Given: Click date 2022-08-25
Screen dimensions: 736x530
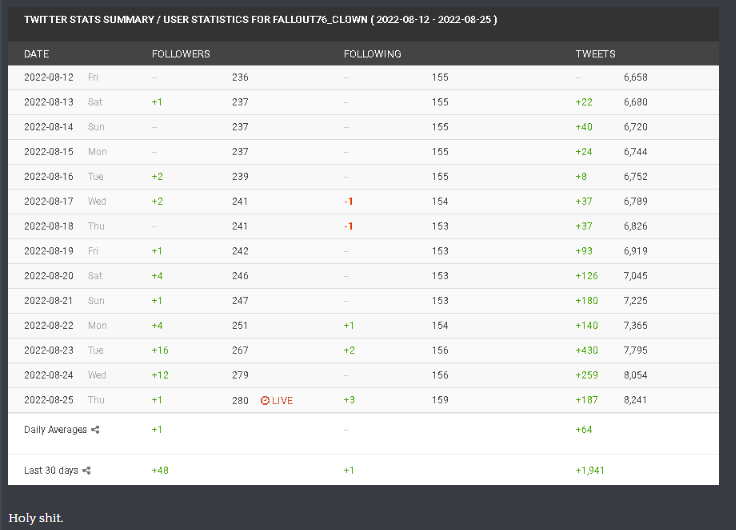Looking at the screenshot, I should (x=49, y=400).
